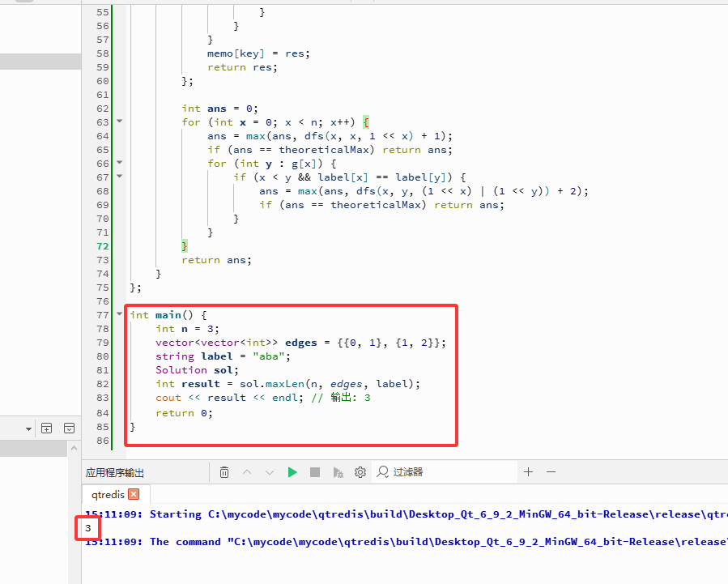The height and width of the screenshot is (584, 728).
Task: Open the side panel dropdown arrow
Action: 29,429
